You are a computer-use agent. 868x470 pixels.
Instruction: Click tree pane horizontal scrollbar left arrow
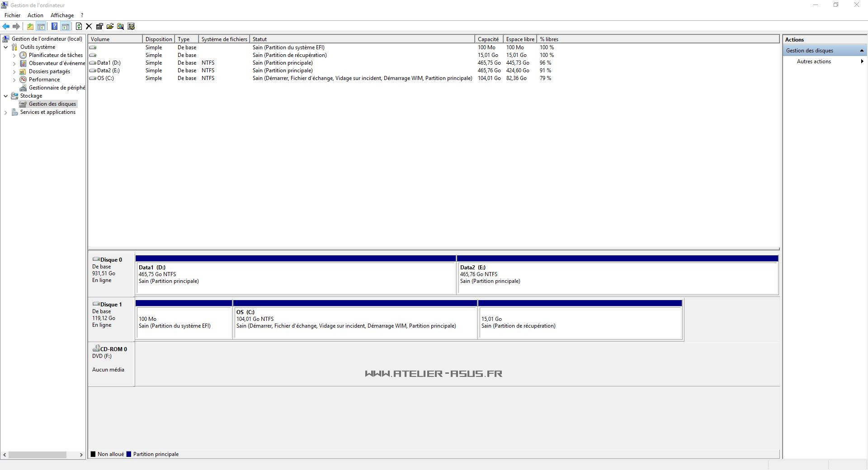(x=5, y=455)
